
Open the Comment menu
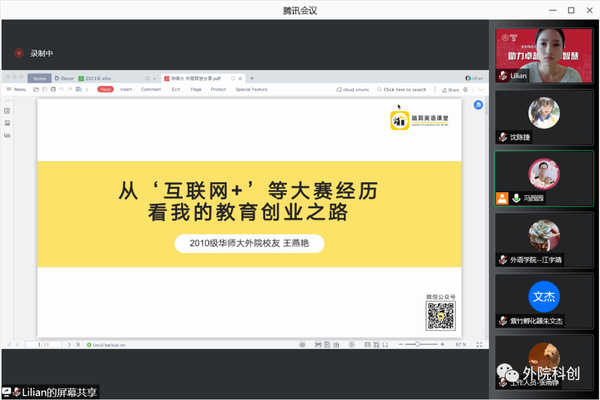[150, 89]
